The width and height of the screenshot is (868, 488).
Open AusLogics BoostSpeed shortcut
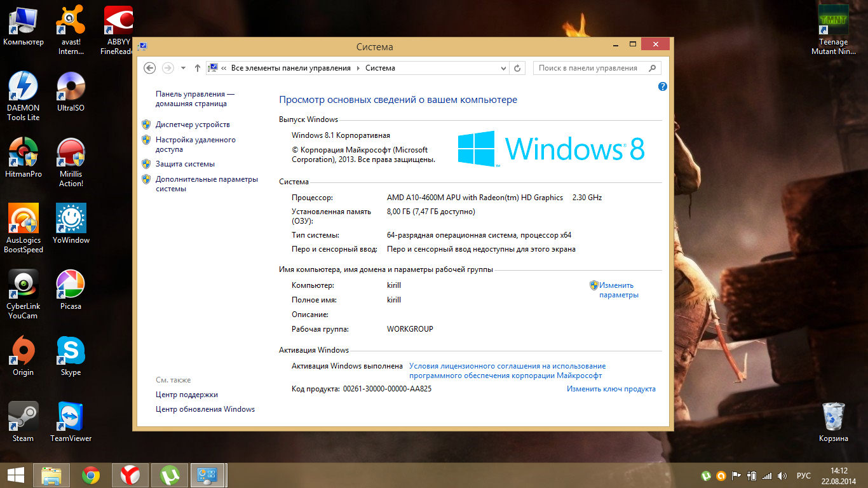(24, 229)
